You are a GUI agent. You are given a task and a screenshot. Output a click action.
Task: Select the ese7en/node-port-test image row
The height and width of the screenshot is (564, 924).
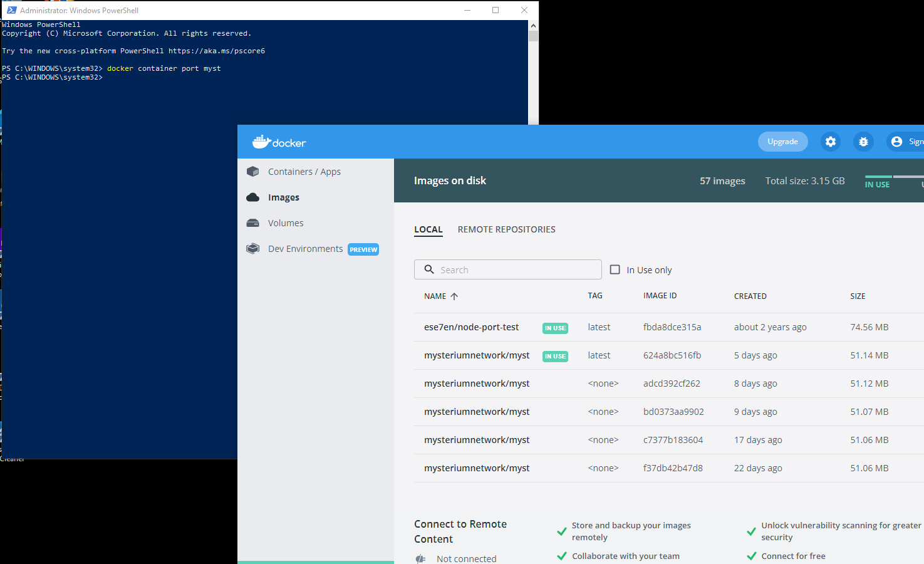(x=669, y=327)
